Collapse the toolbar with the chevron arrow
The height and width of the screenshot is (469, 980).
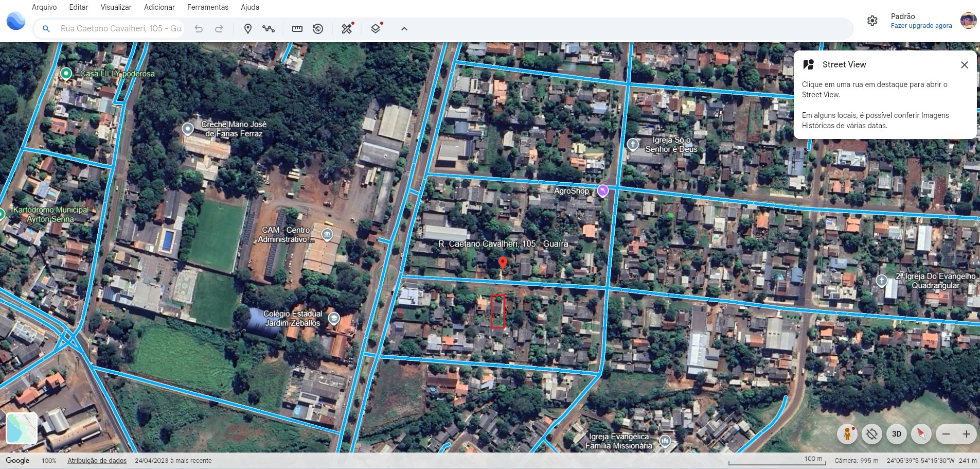click(x=404, y=29)
